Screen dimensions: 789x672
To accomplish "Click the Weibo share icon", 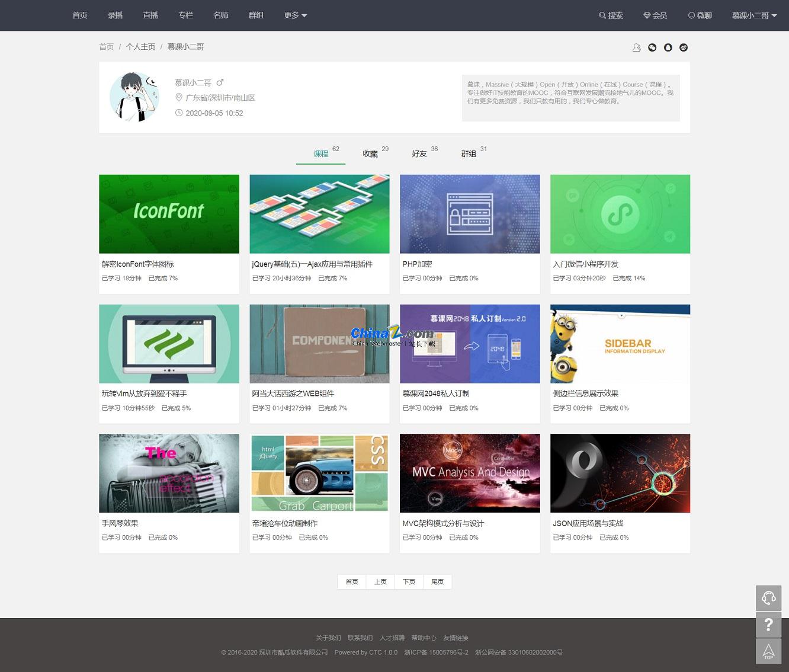I will (x=684, y=47).
